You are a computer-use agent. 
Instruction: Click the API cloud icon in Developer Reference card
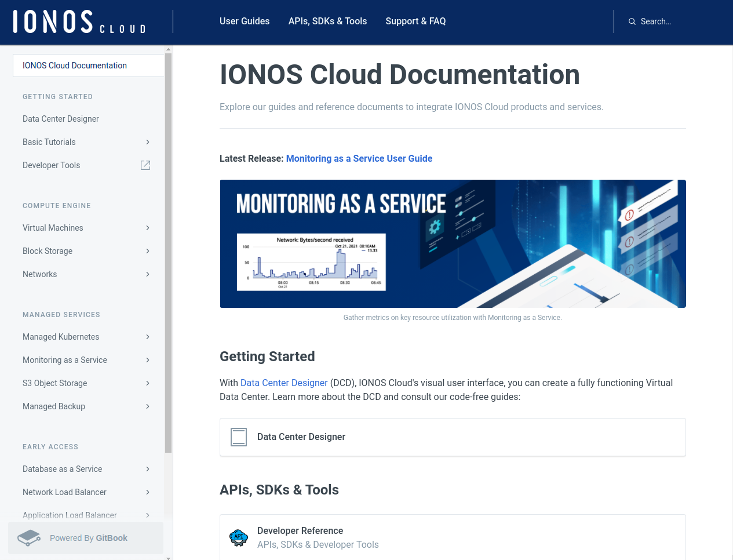(239, 538)
